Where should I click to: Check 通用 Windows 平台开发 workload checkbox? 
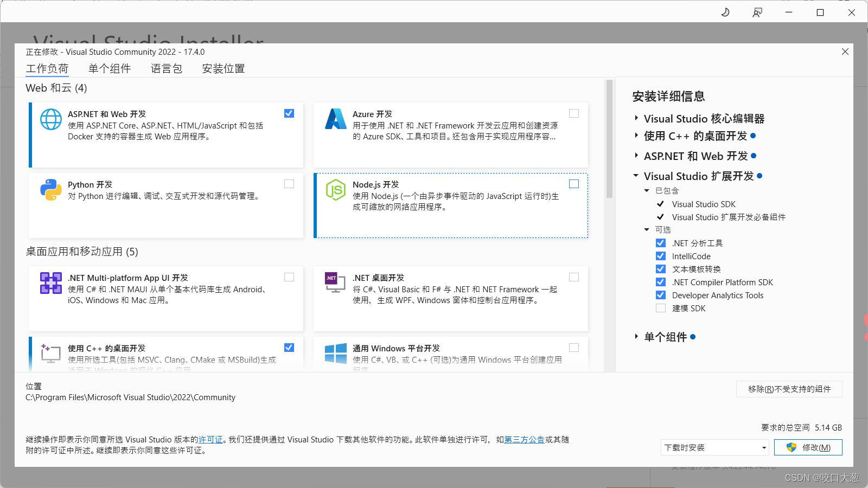(x=574, y=348)
